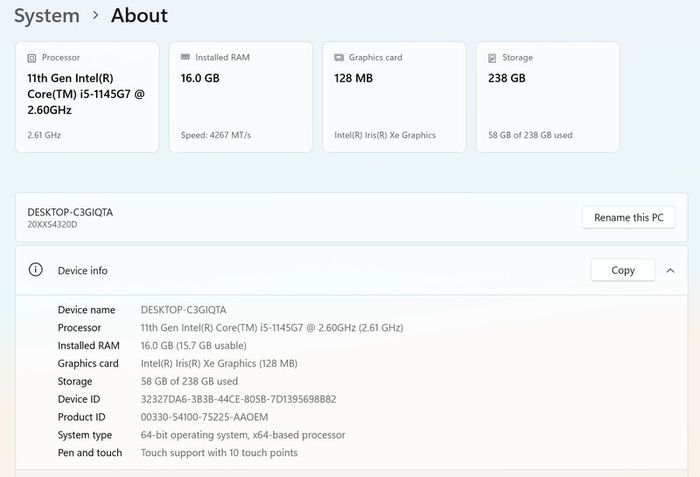Click 'Touch support with 10 touch points'
This screenshot has width=700, height=477.
click(219, 452)
